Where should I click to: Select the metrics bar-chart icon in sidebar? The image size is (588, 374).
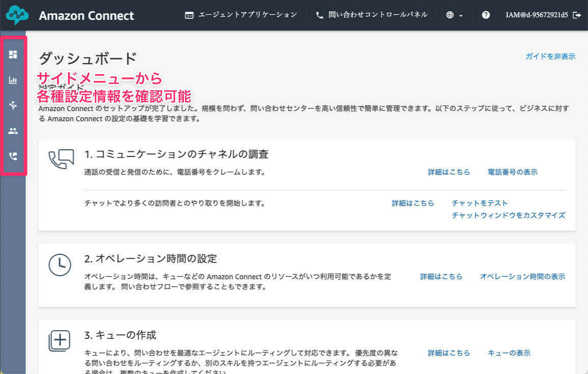point(13,80)
